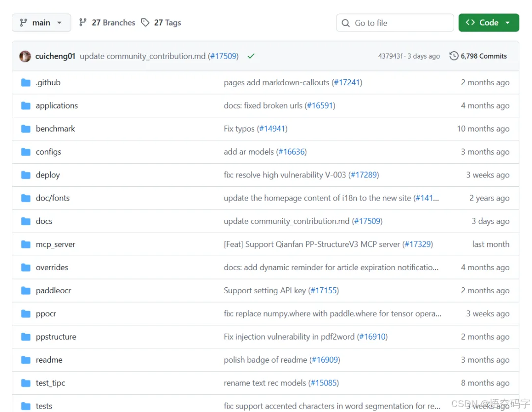The image size is (532, 412).
Task: Open the tests folder
Action: tap(44, 406)
